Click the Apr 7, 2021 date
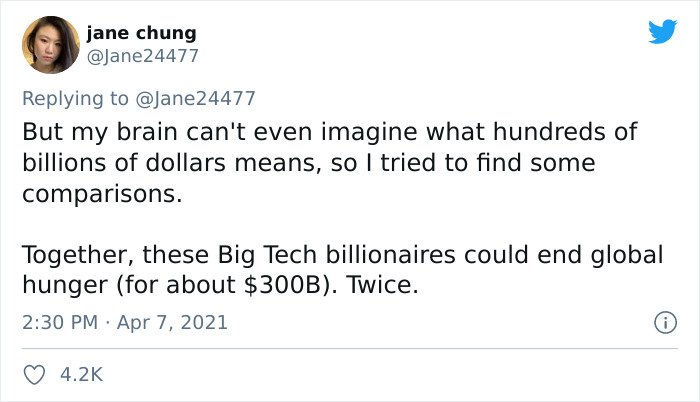Image resolution: width=700 pixels, height=402 pixels. (x=172, y=322)
